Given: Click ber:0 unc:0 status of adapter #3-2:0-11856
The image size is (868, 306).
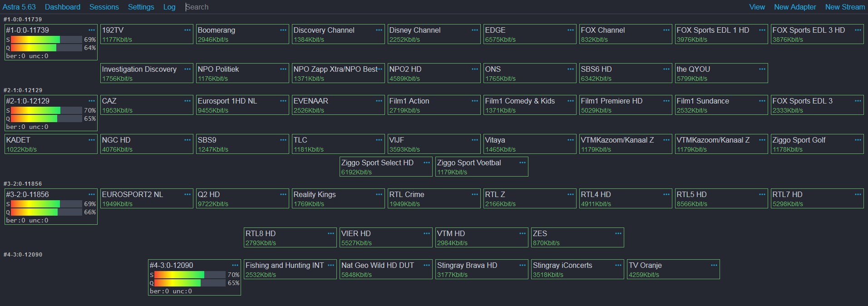Looking at the screenshot, I should point(27,220).
